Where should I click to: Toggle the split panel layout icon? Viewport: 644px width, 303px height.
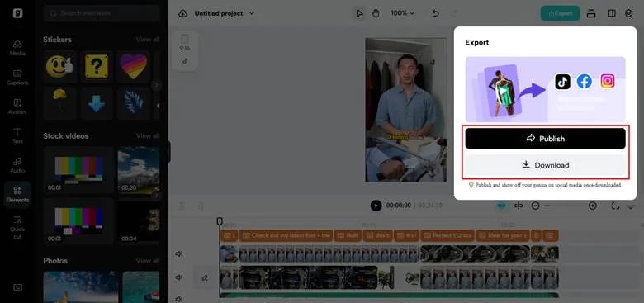(x=612, y=13)
